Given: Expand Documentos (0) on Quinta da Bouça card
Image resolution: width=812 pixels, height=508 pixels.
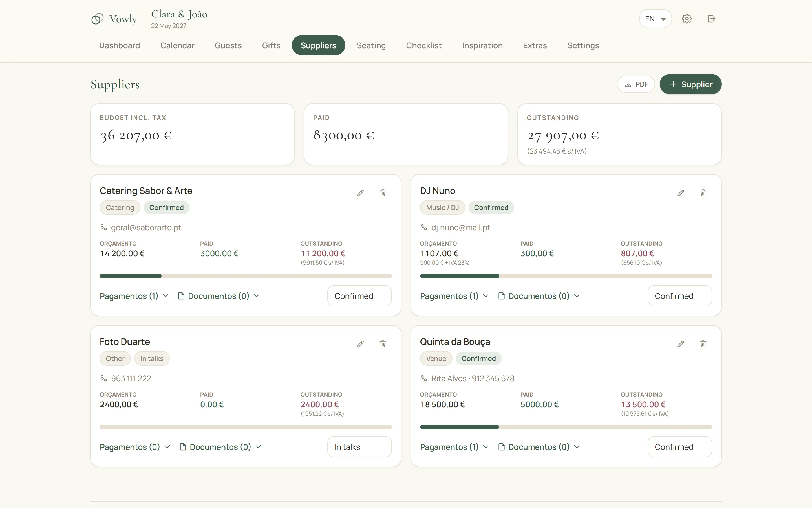Looking at the screenshot, I should (539, 447).
